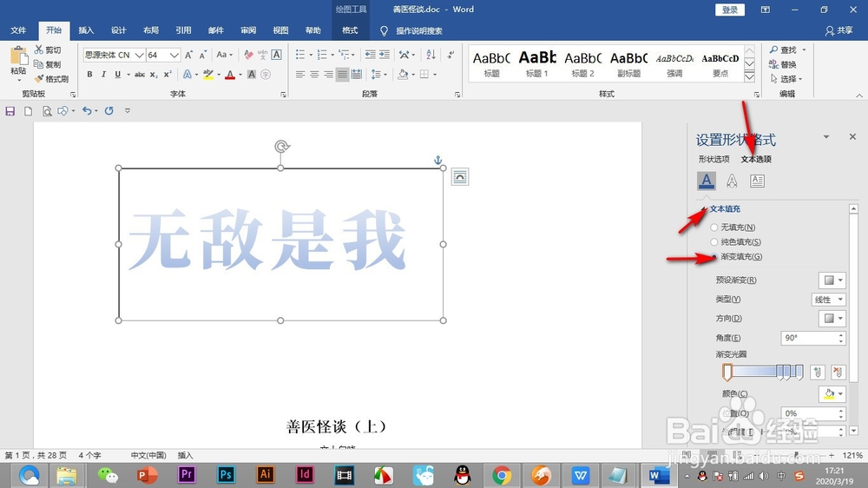Open the gradient type dropdown
Viewport: 868px width, 488px height.
coord(828,300)
